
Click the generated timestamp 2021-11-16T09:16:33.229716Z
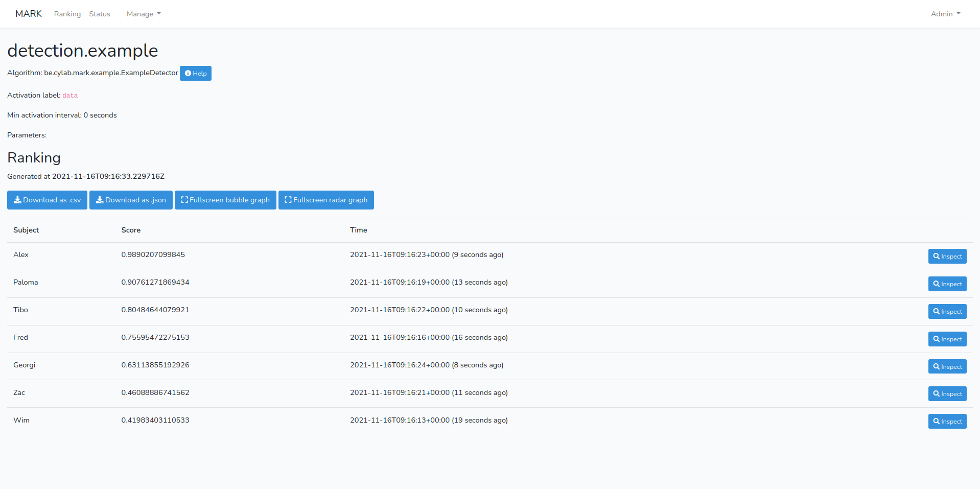(108, 176)
